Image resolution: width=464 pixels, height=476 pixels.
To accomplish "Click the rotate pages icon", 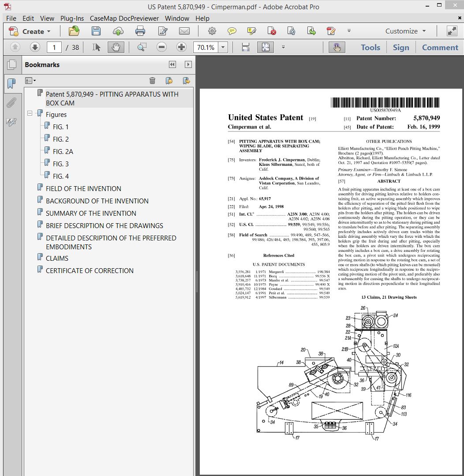I will point(292,31).
